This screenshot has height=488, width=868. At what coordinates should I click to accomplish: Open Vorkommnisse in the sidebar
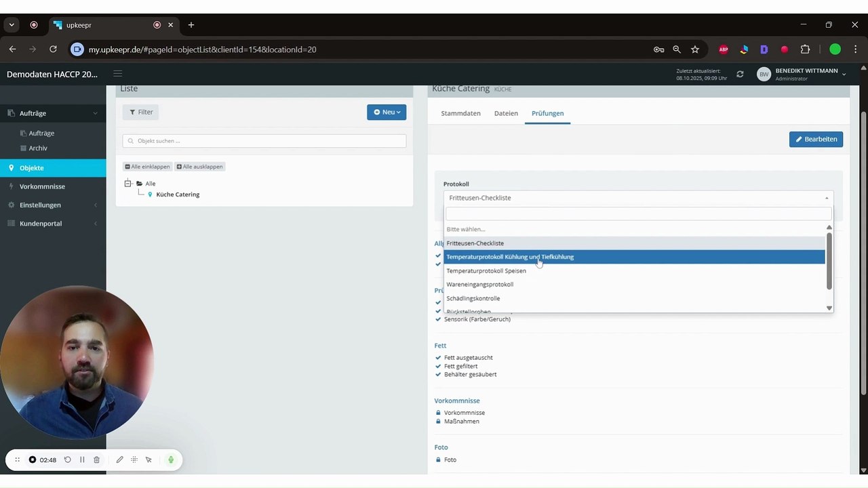coord(53,186)
